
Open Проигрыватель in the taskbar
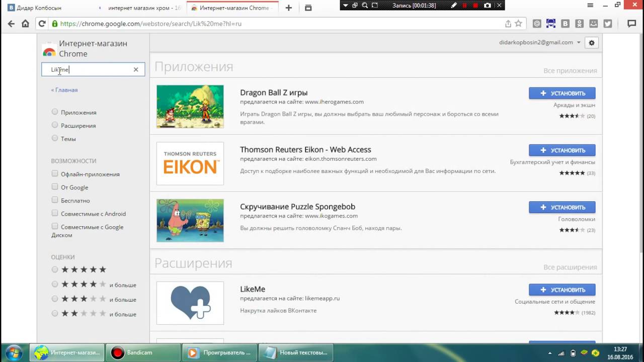click(219, 352)
